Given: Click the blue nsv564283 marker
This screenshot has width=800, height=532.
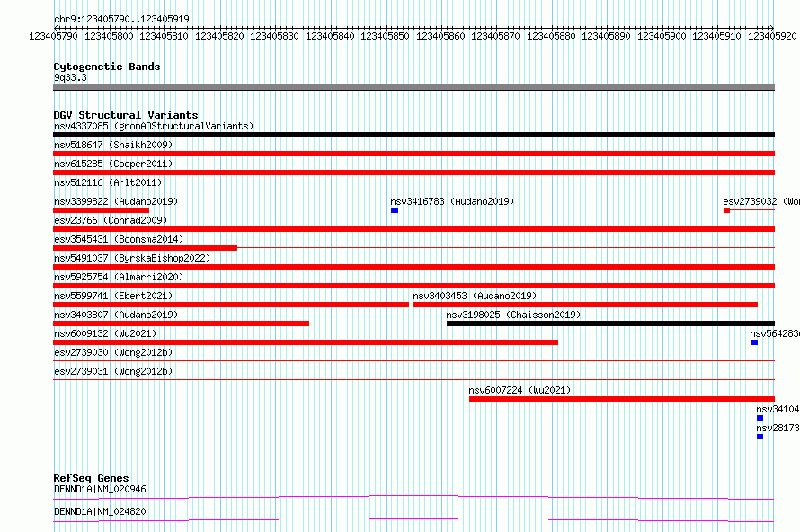Looking at the screenshot, I should [754, 342].
